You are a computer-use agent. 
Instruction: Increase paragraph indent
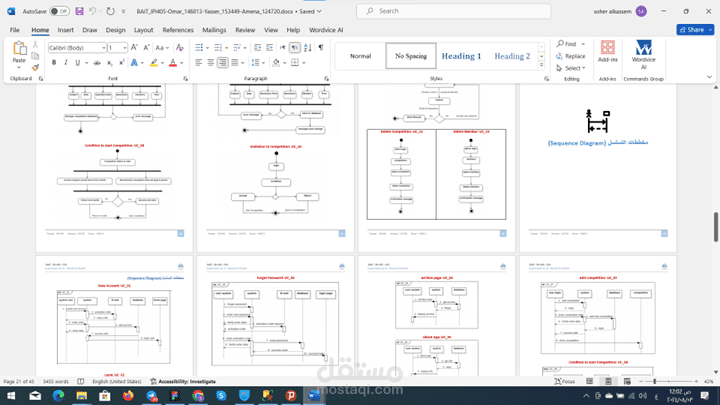270,48
